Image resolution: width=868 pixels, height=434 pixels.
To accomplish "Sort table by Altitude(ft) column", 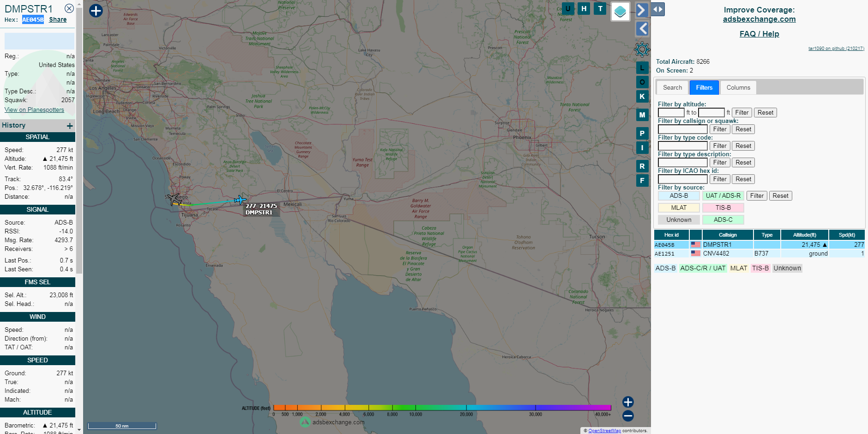I will pyautogui.click(x=804, y=235).
